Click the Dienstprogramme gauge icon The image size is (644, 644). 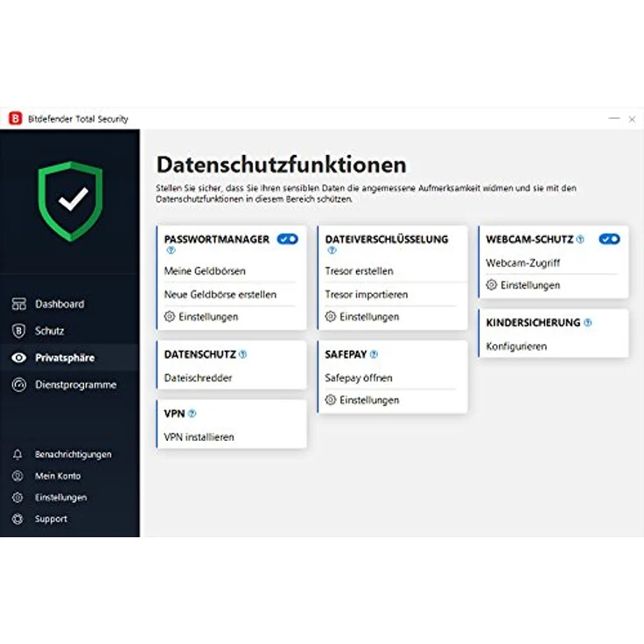(x=19, y=385)
